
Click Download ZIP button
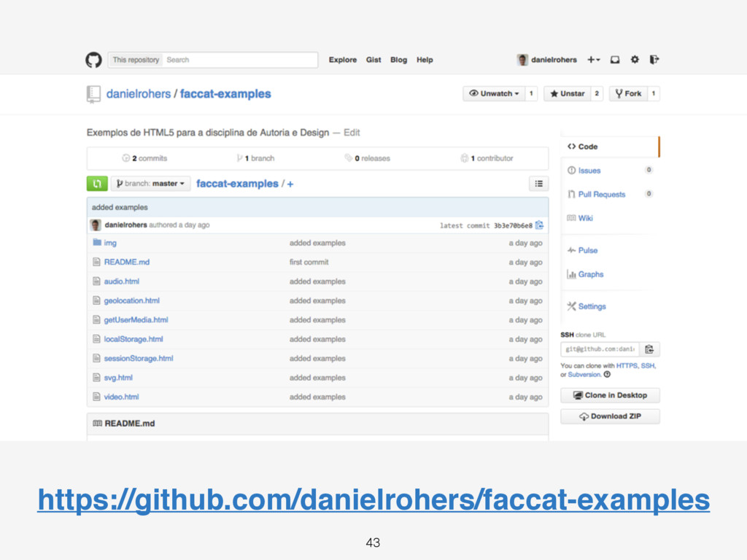click(x=611, y=416)
